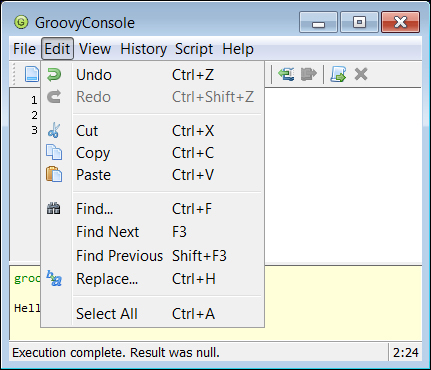Maximize the GroovyConsole window
The height and width of the screenshot is (370, 431).
click(359, 22)
